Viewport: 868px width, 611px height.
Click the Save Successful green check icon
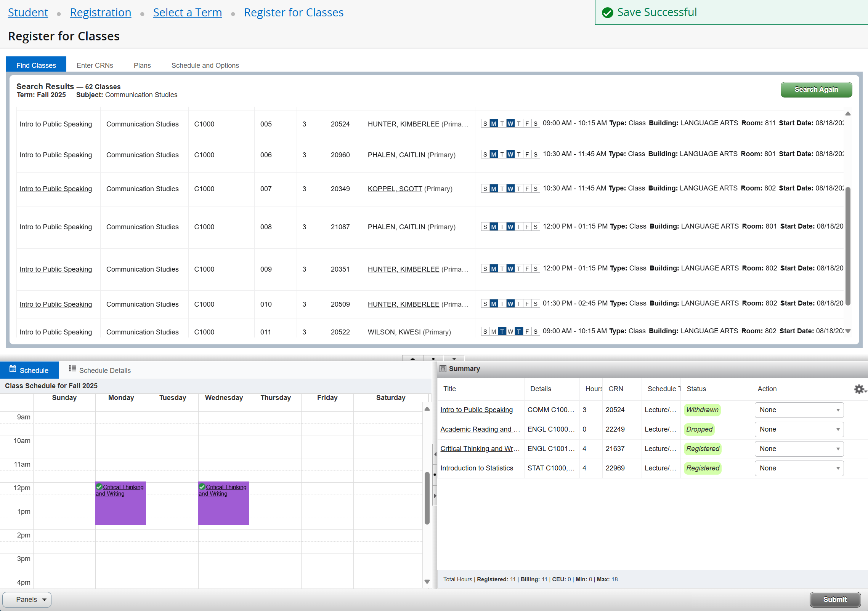607,13
